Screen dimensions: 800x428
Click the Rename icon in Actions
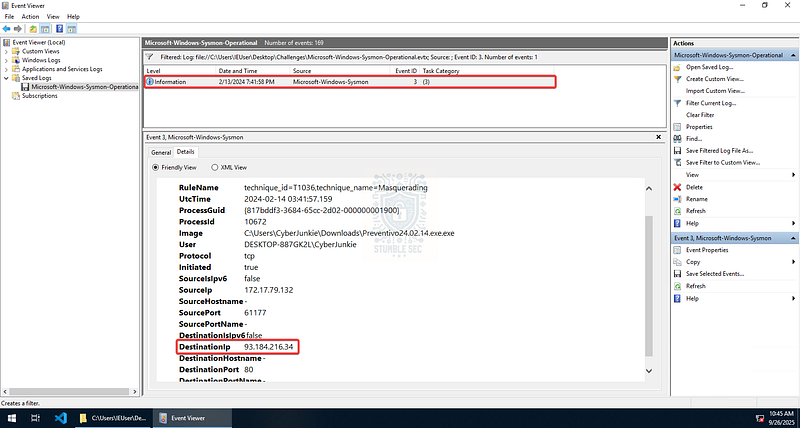pyautogui.click(x=677, y=199)
